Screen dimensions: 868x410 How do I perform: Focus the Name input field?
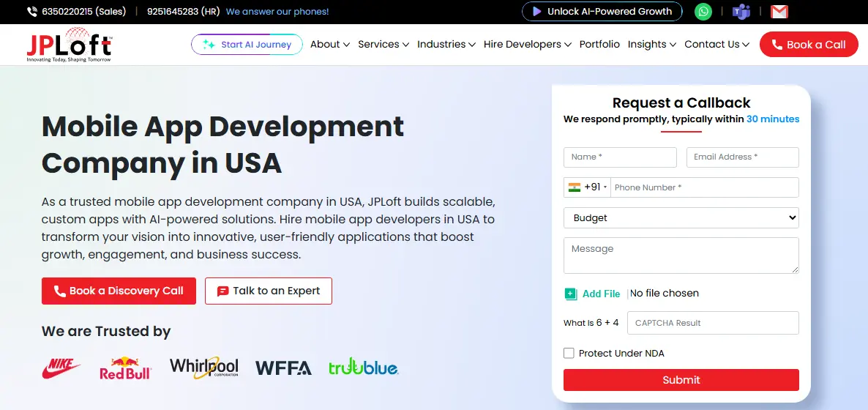tap(620, 157)
